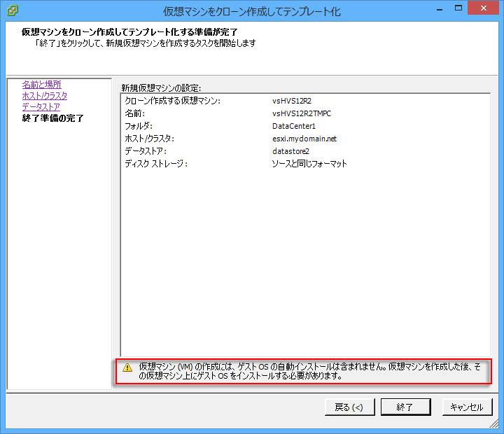Click the heading 仮想マシンをクローン作成してテンプレート化する準備が完了
Image resolution: width=504 pixels, height=434 pixels.
tap(129, 31)
